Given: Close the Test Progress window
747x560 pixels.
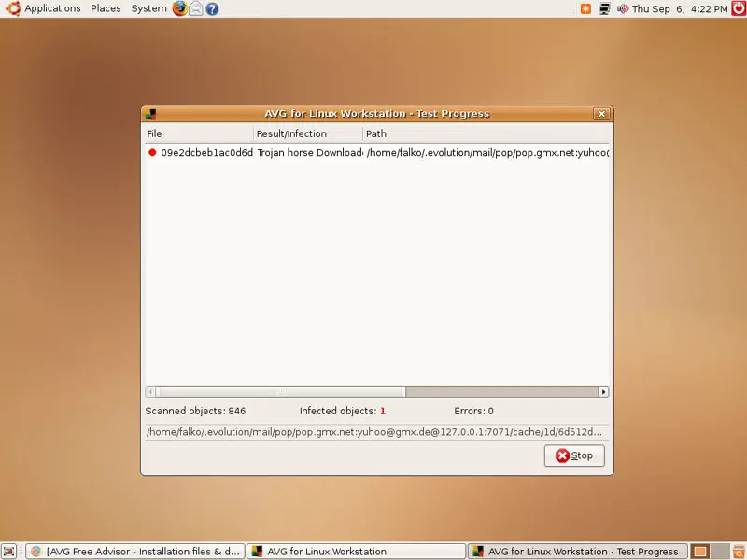Looking at the screenshot, I should coord(601,113).
